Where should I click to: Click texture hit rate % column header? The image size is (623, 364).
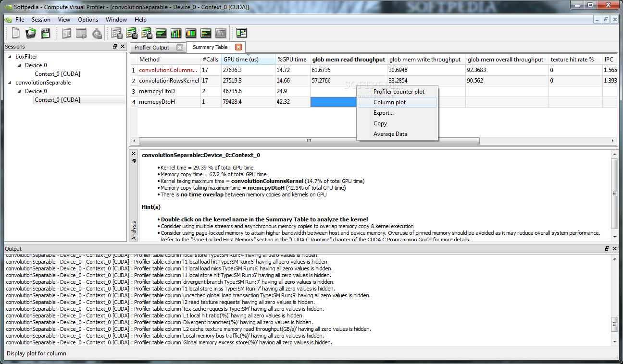[575, 60]
